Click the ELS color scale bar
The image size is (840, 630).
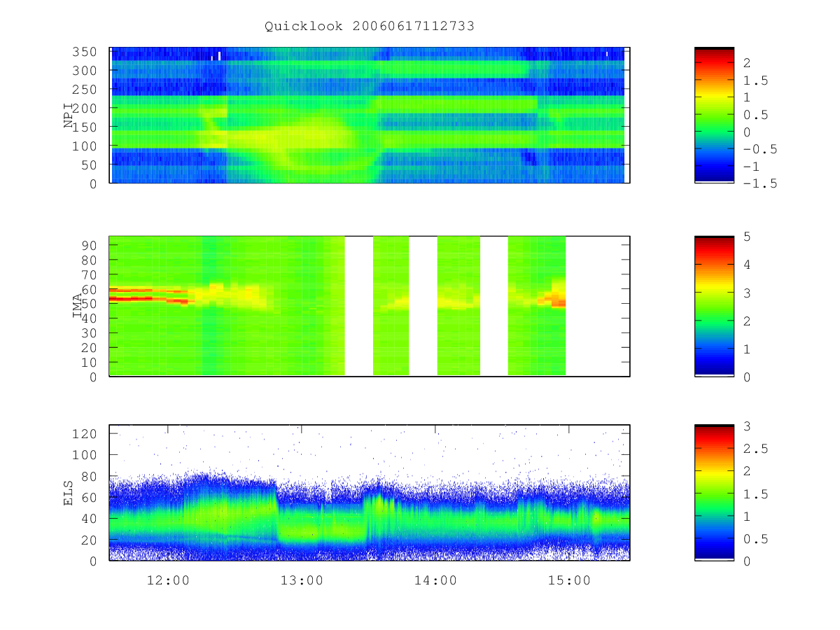[x=714, y=493]
